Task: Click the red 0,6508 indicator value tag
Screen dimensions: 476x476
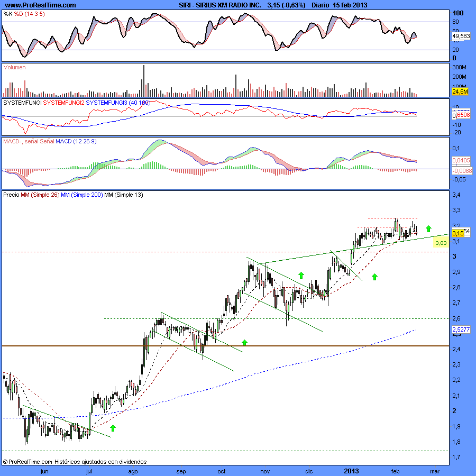Action: click(463, 115)
